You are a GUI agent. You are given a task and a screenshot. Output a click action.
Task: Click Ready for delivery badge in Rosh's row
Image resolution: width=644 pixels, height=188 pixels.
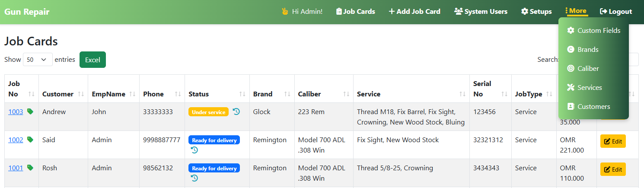coord(214,168)
